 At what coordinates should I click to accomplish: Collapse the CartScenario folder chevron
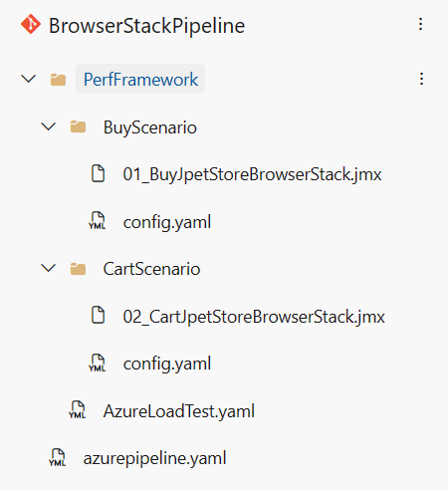(49, 268)
